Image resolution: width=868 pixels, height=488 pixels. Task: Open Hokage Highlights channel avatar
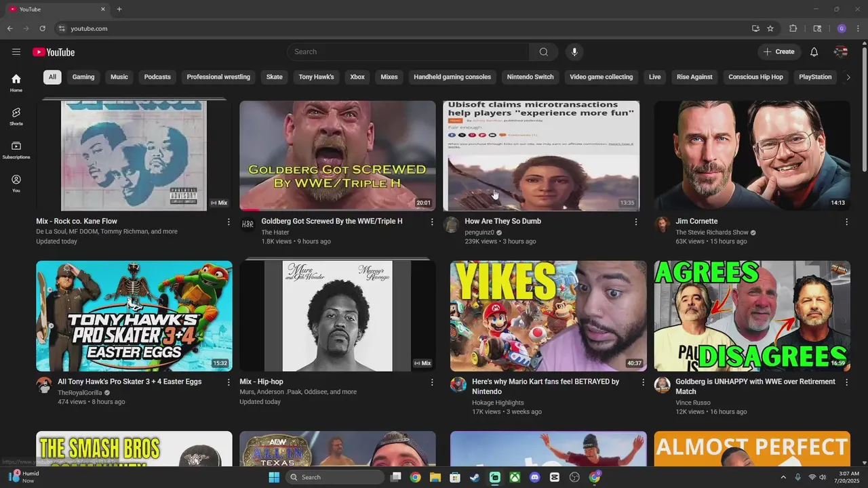(458, 386)
